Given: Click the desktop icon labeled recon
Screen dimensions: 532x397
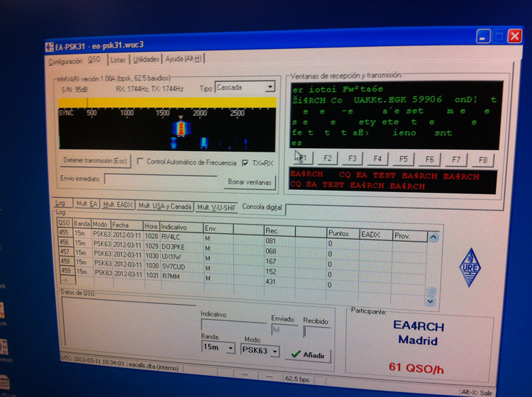Looking at the screenshot, I should 5,348.
